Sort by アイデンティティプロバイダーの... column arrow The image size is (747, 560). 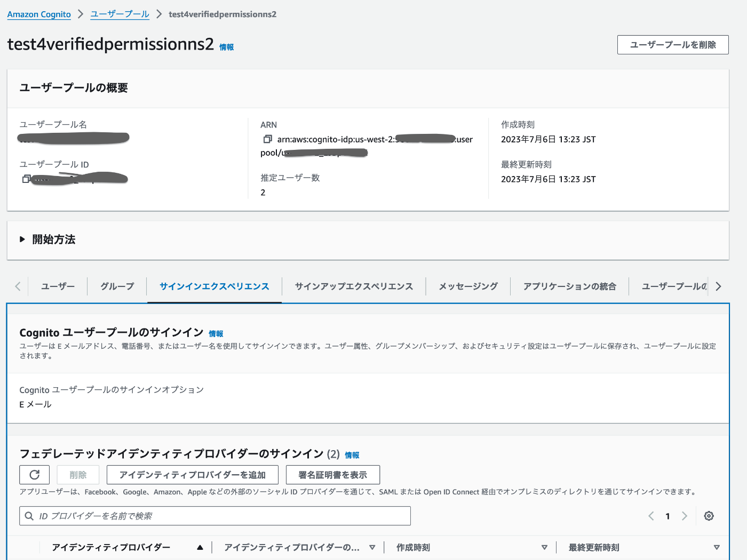pos(372,547)
